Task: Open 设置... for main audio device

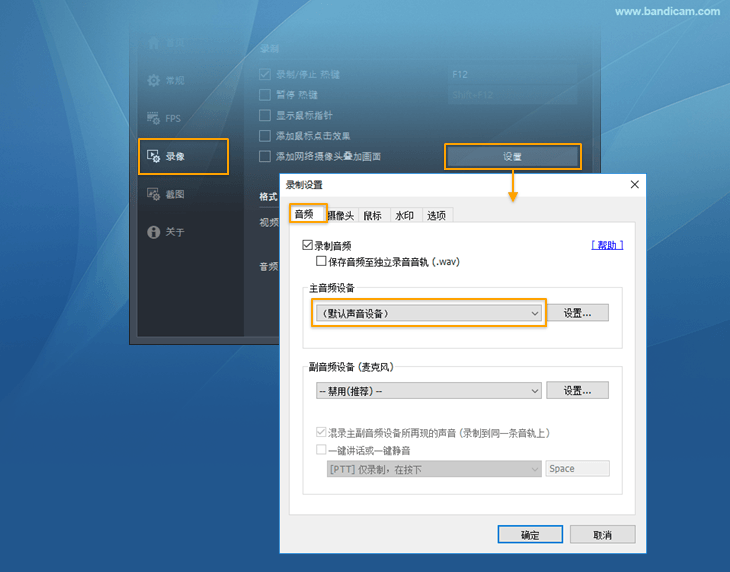Action: [577, 313]
